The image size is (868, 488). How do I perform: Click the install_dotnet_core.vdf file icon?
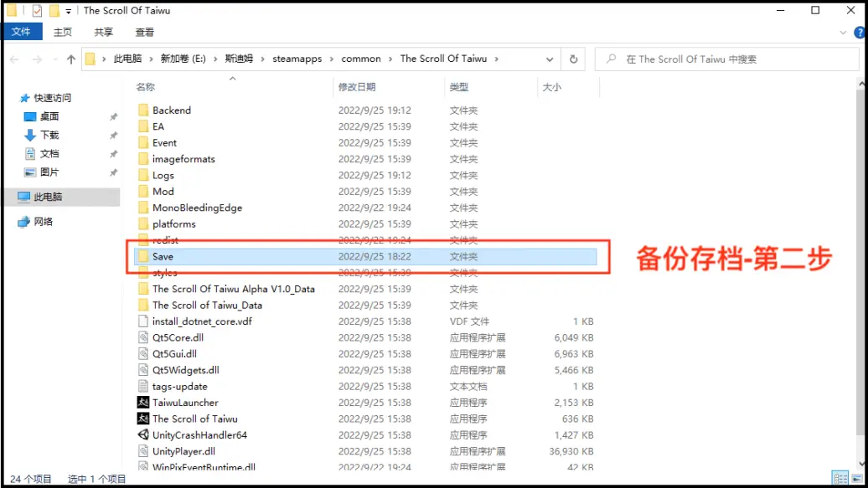pos(143,321)
